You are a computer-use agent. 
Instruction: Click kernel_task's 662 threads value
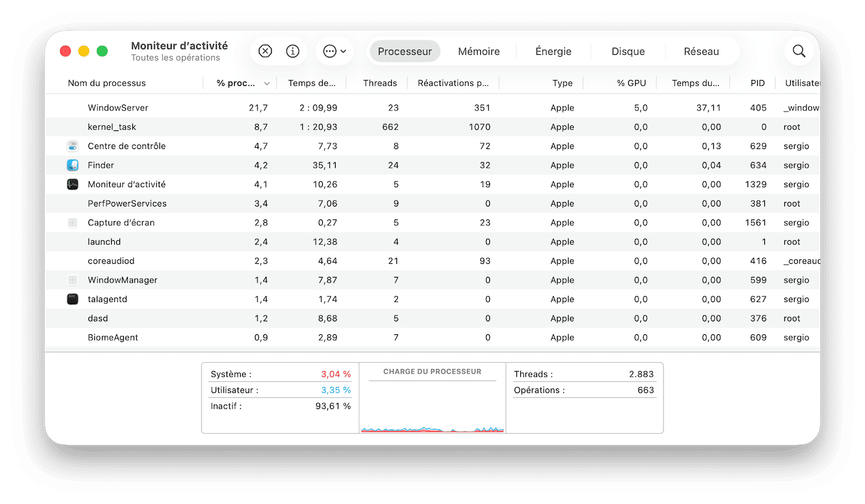391,127
